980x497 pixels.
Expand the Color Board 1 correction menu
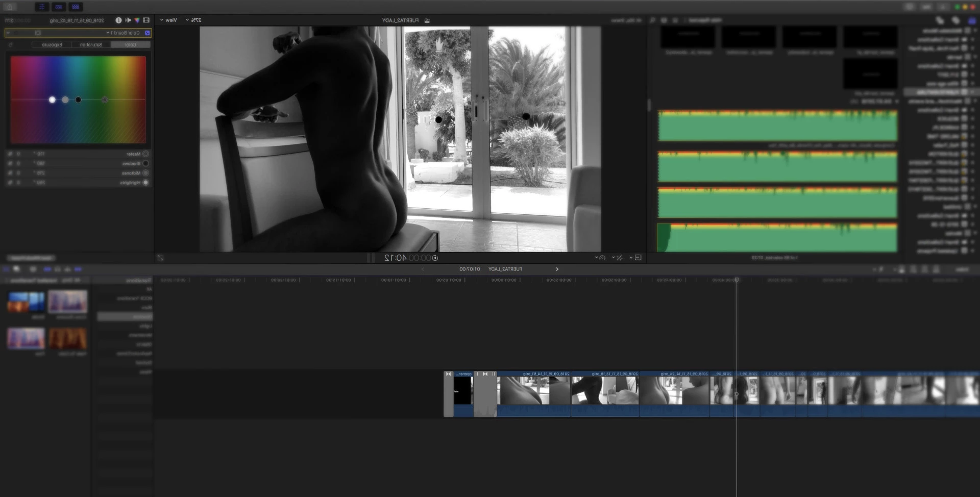[108, 33]
